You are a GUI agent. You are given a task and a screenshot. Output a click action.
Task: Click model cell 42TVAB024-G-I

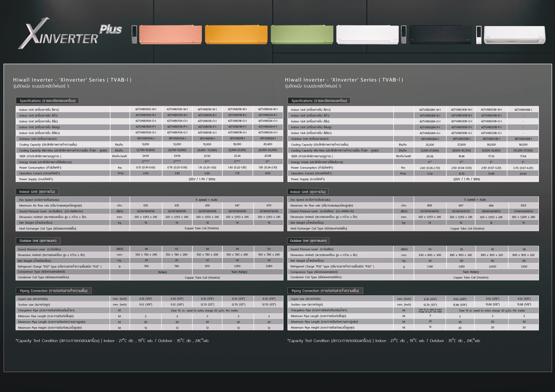[x=268, y=132]
